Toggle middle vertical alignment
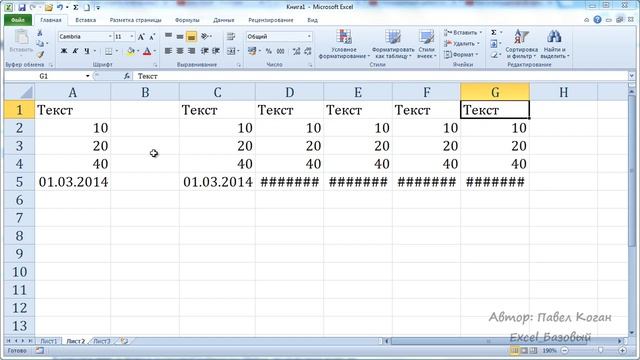640x360 pixels. click(180, 37)
